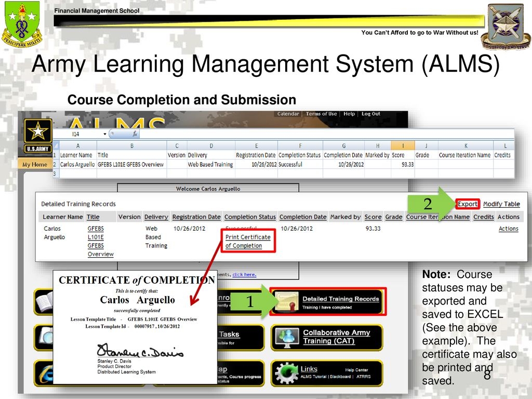Viewport: 532px width, 399px height.
Task: Open the My Home tab
Action: [x=35, y=165]
